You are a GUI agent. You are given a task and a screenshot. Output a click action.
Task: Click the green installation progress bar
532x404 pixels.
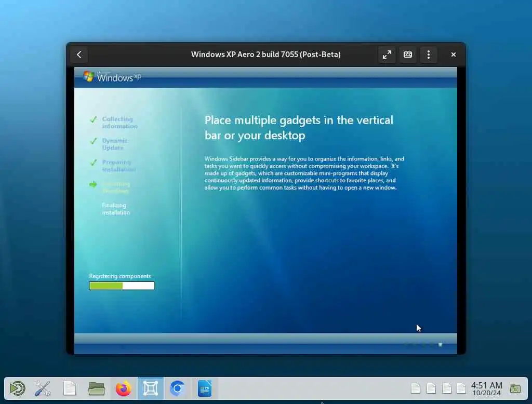coord(122,286)
